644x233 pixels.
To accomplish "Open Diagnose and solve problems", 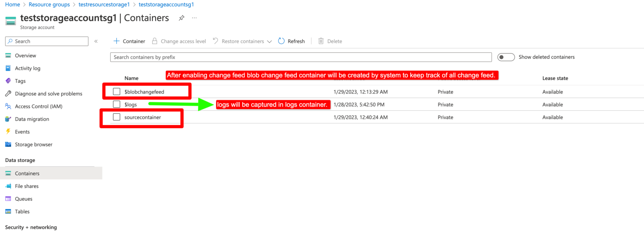I will click(48, 94).
